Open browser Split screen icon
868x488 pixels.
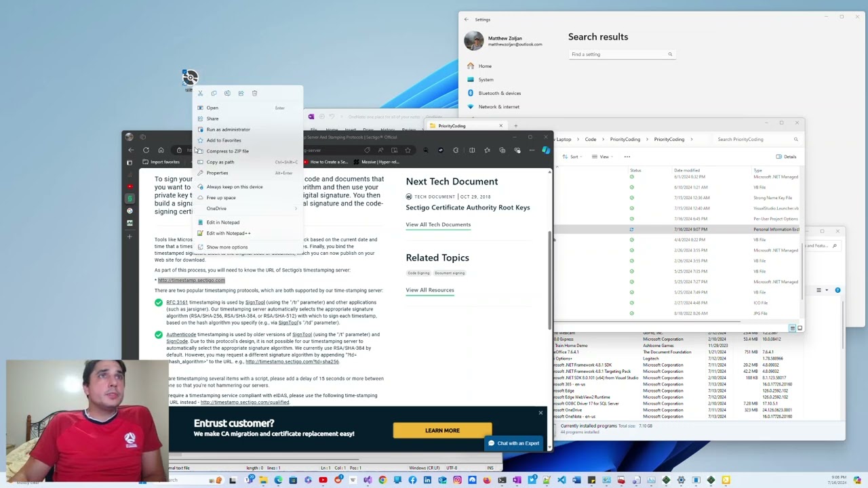[x=472, y=150]
